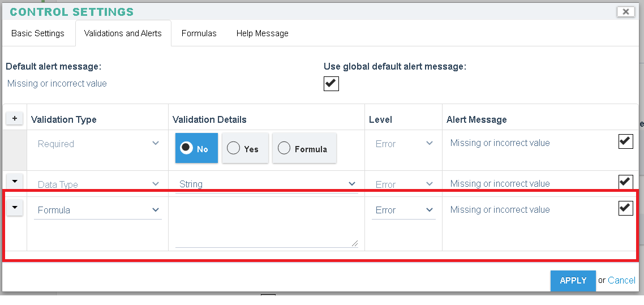Go to the Help Message tab
The image size is (644, 305).
tap(263, 33)
